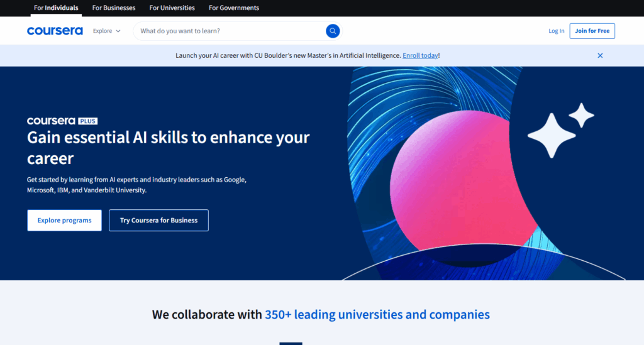
Task: Go to the For Universities tab
Action: point(172,8)
